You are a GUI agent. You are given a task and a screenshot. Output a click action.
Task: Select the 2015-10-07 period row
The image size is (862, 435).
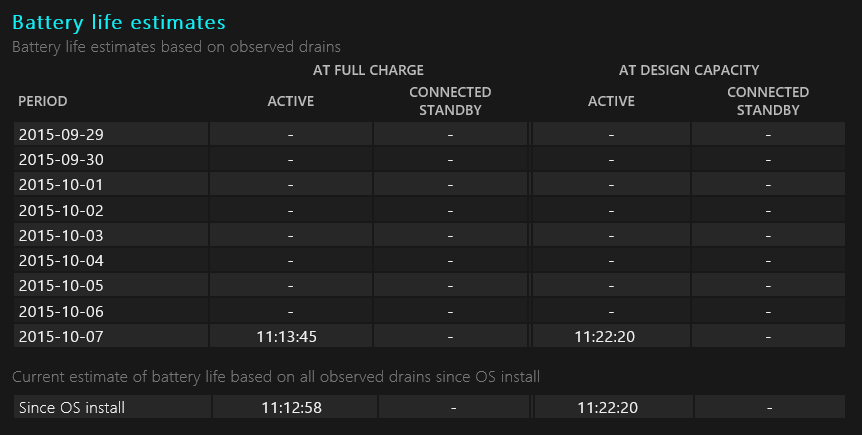tap(61, 336)
